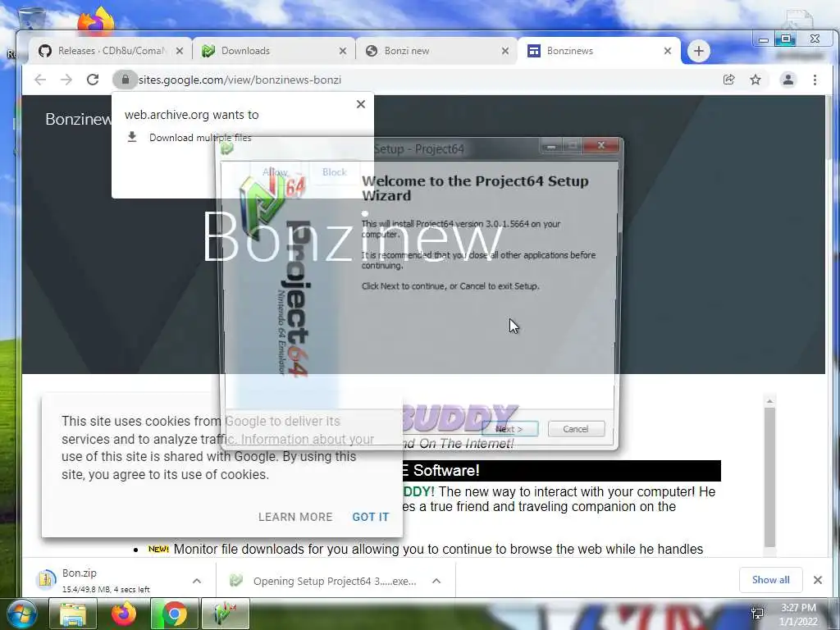Image resolution: width=840 pixels, height=630 pixels.
Task: Go back in Chrome
Action: point(40,80)
